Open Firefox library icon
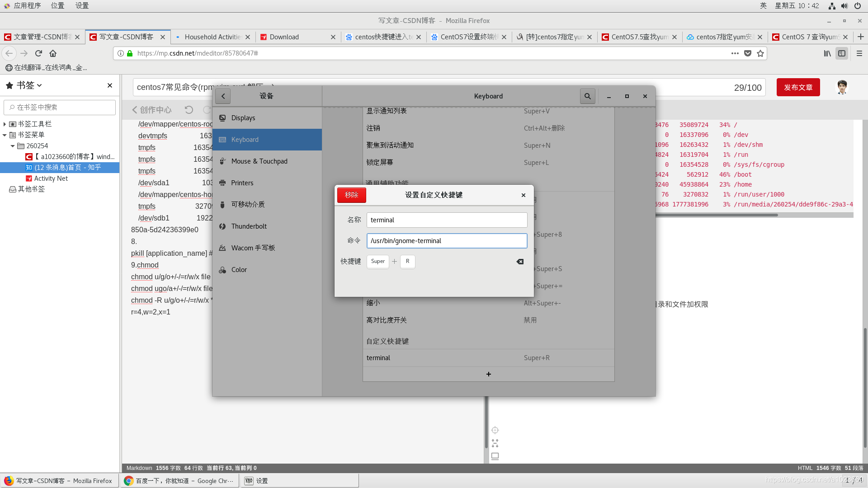 click(827, 53)
